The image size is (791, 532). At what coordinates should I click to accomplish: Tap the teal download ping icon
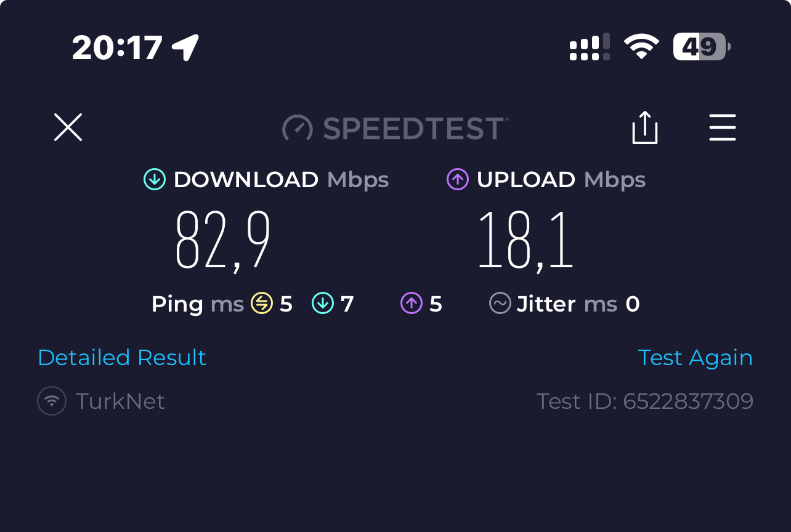[x=323, y=303]
